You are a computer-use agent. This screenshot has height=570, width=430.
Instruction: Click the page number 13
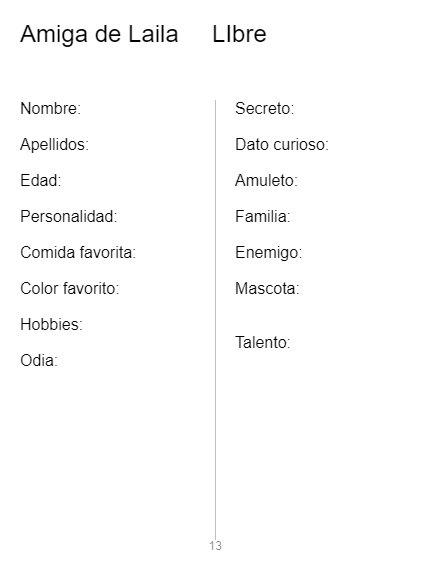coord(215,546)
